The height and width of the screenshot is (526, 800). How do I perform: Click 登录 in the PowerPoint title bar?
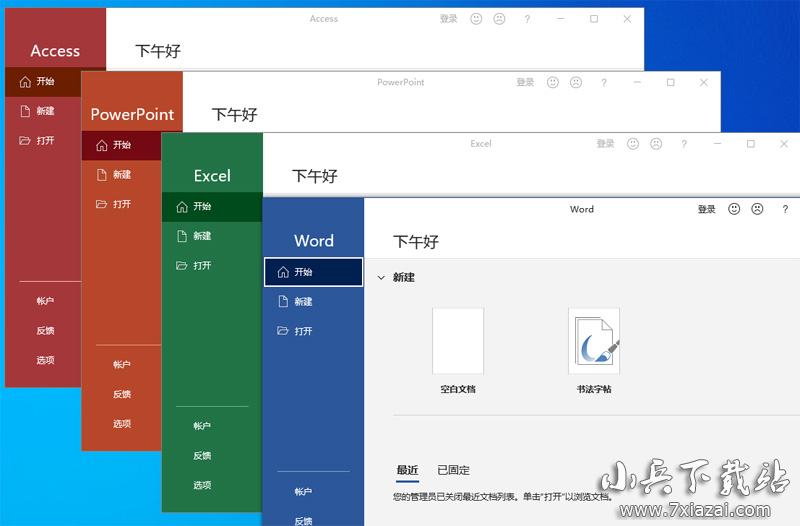pyautogui.click(x=525, y=83)
